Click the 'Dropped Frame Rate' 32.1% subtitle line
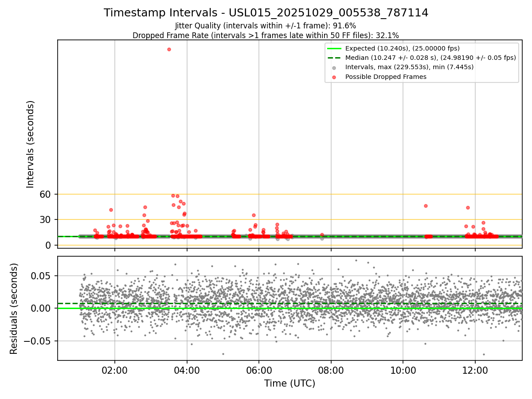Image resolution: width=532 pixels, height=399 pixels. click(x=266, y=35)
